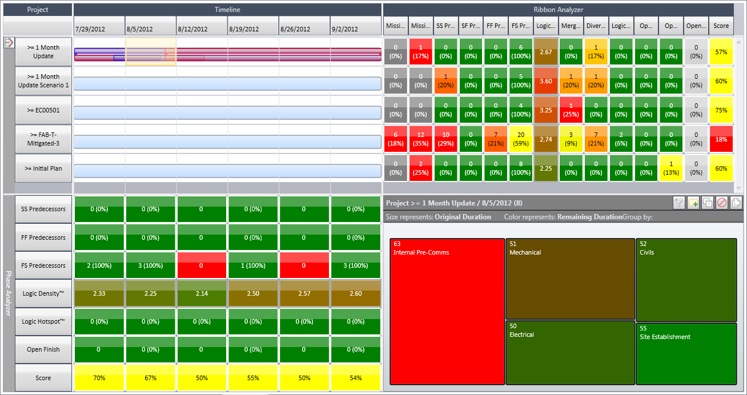Click the red 18% score cell
The width and height of the screenshot is (747, 395).
click(x=721, y=139)
